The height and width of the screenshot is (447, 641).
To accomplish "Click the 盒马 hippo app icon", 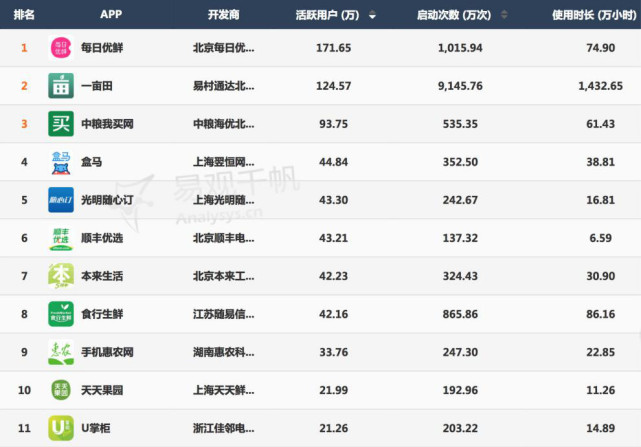I will 61,162.
